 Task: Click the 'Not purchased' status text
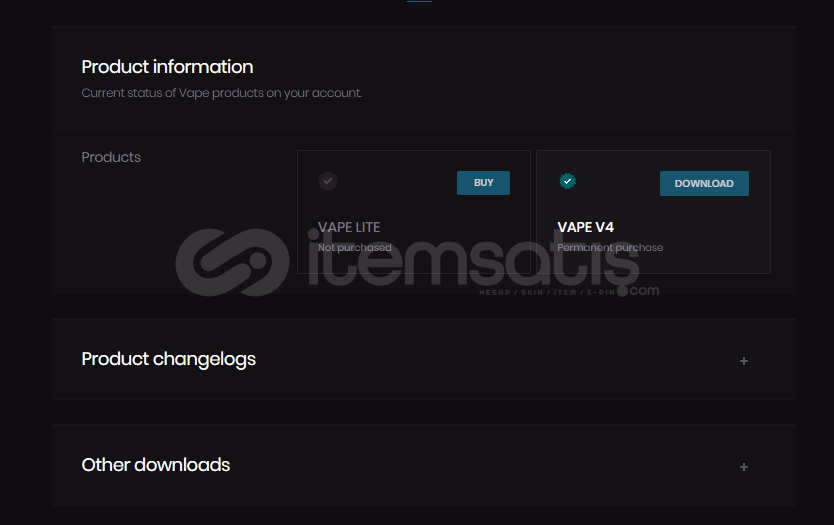click(354, 247)
